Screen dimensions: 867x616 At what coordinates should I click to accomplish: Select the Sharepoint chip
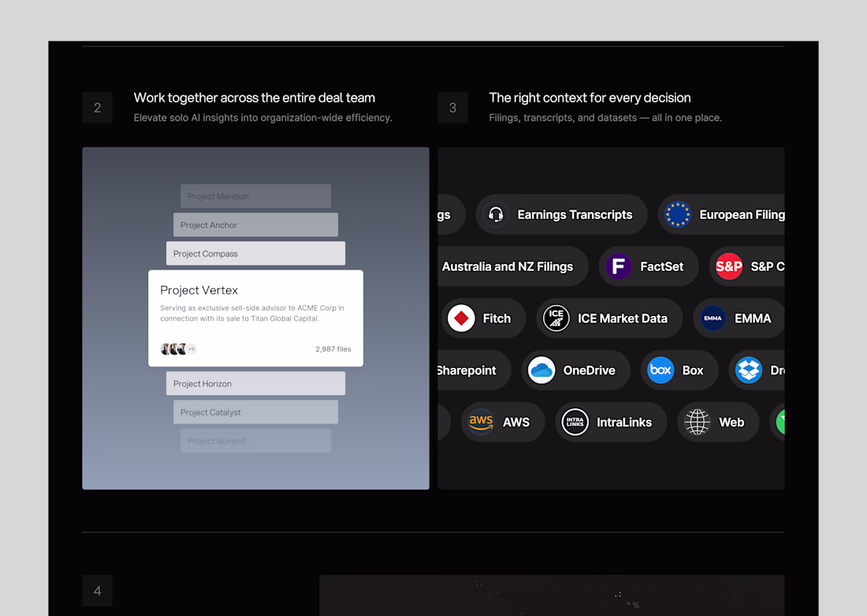[474, 370]
